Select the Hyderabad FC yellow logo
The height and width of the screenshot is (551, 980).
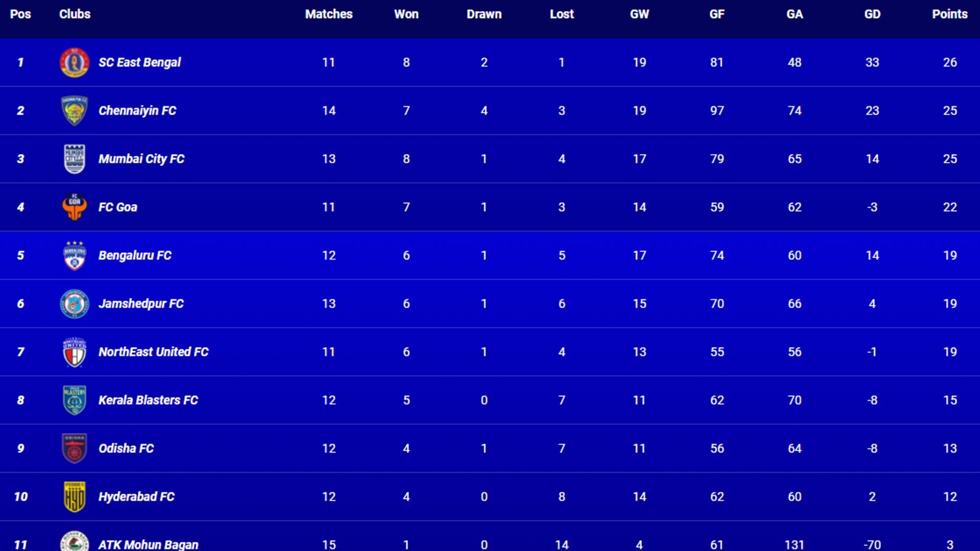coord(74,497)
